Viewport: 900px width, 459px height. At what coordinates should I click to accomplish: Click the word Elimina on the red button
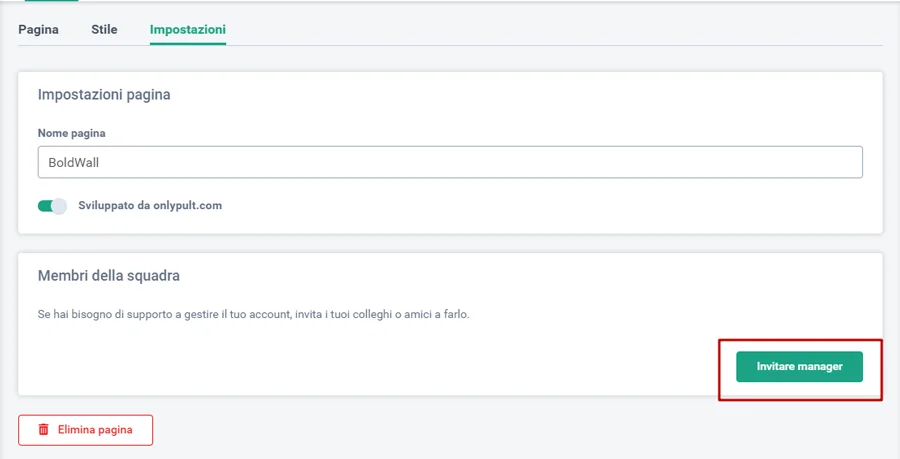[76, 430]
